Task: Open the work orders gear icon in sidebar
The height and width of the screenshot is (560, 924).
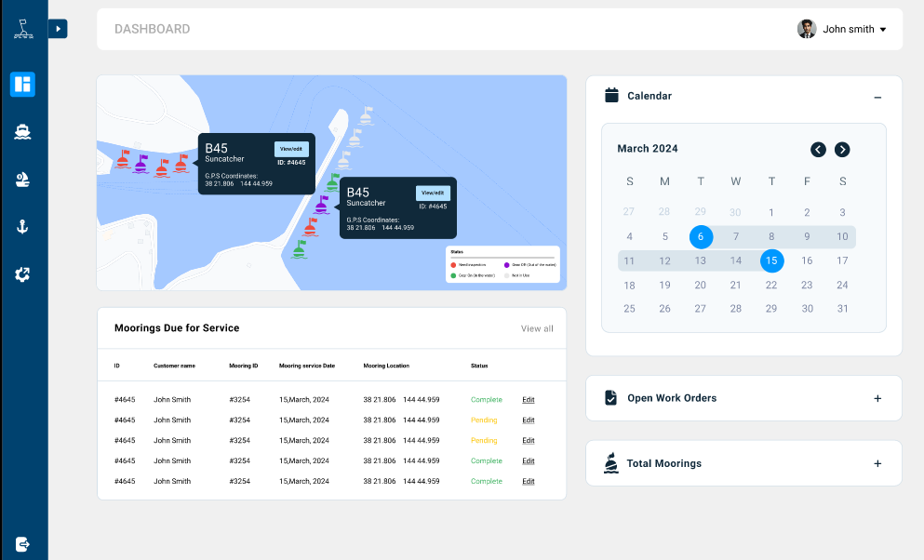Action: pyautogui.click(x=21, y=274)
